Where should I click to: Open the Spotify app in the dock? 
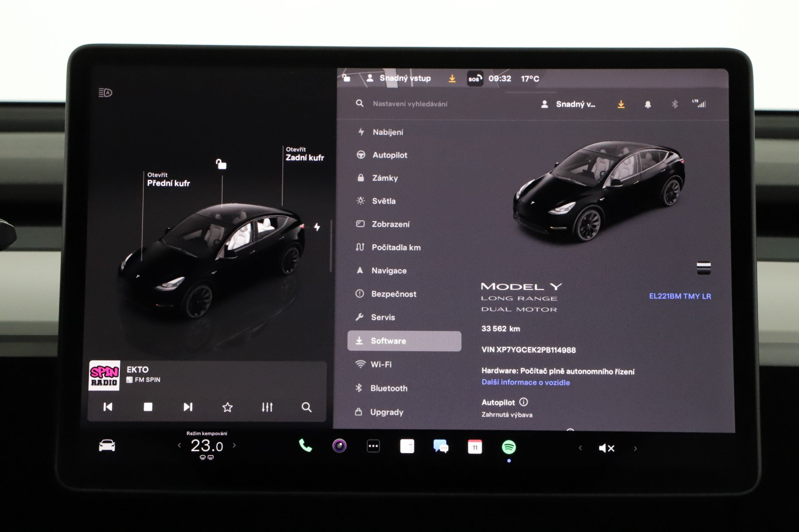tap(509, 447)
